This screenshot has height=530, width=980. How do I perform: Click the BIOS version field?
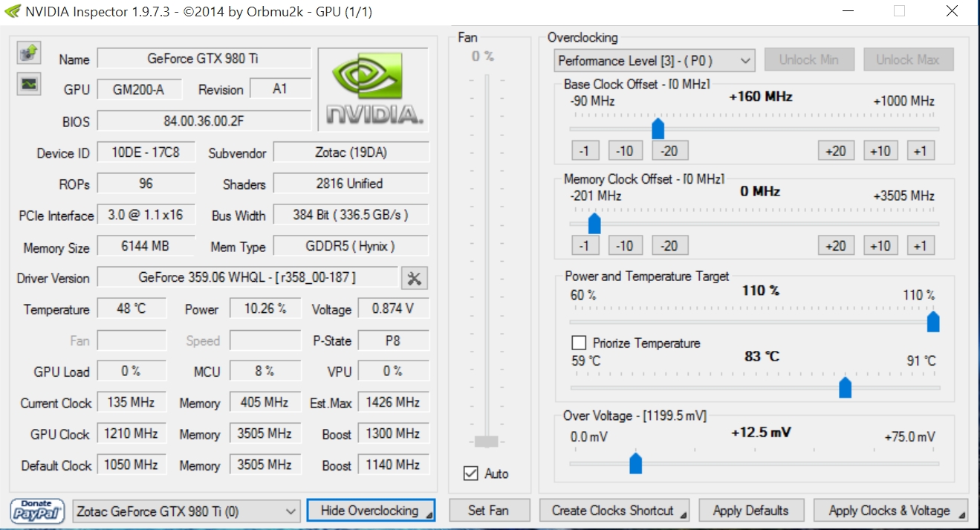(x=204, y=120)
